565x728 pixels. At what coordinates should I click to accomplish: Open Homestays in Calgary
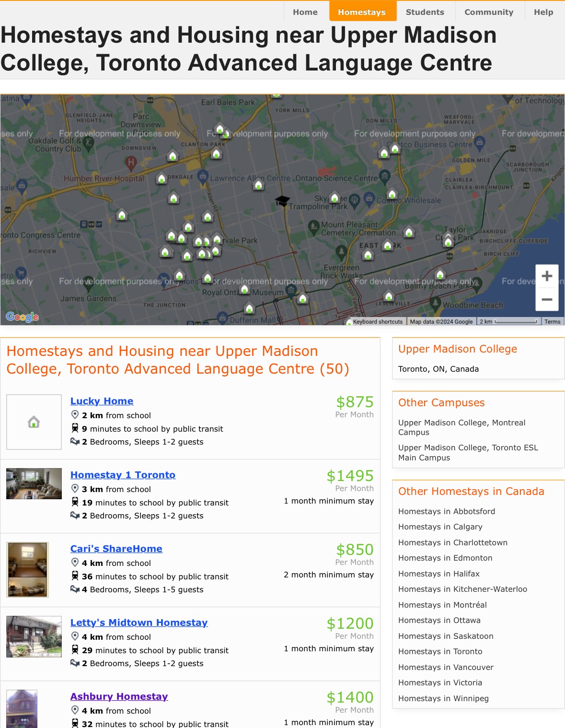pos(440,527)
